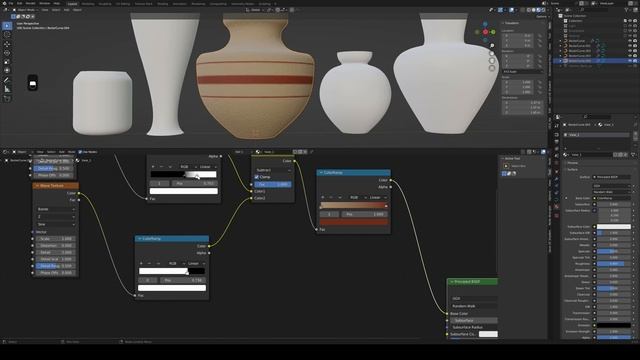Select the Add Cube tool

[7, 98]
